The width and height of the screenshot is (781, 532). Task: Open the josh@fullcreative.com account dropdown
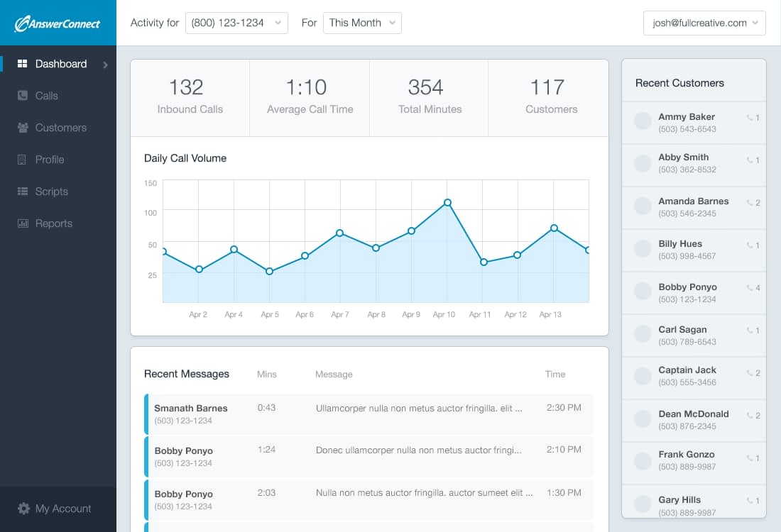[704, 23]
